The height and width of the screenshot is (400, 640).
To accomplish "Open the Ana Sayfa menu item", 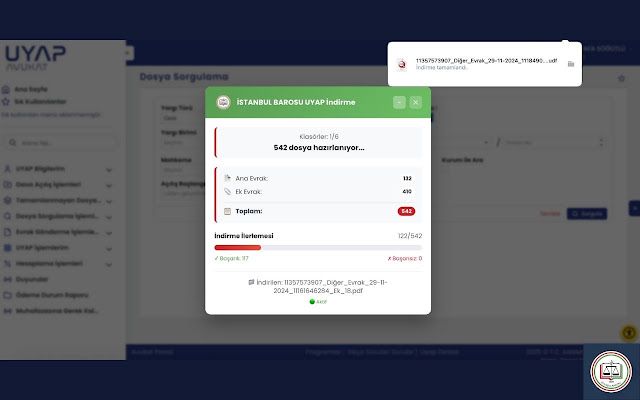I will coord(31,89).
